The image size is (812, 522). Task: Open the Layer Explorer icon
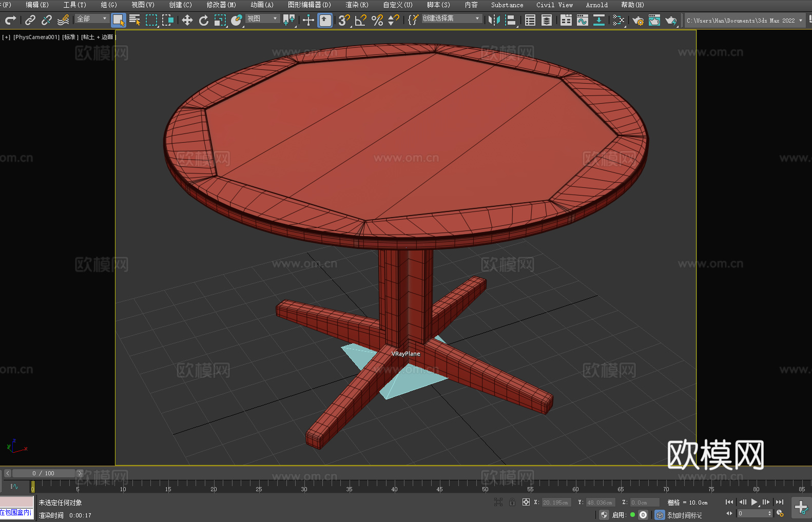click(x=547, y=21)
